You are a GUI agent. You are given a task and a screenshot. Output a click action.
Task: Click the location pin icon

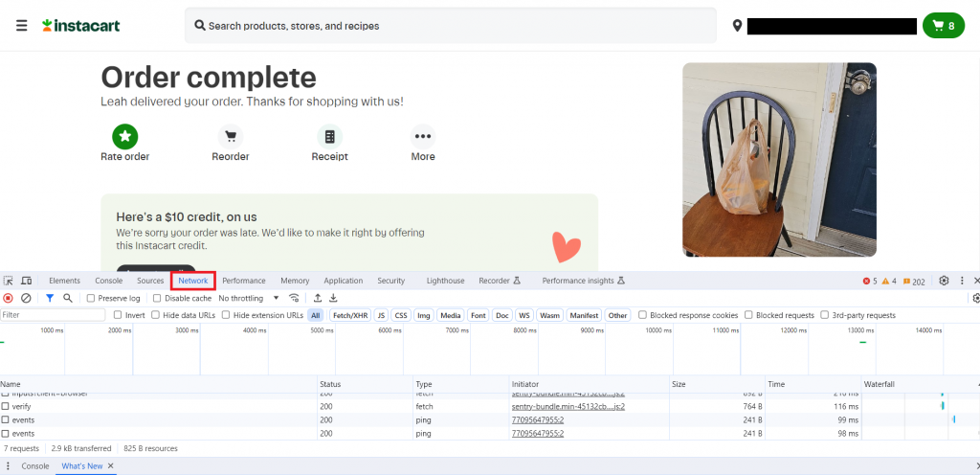pyautogui.click(x=738, y=26)
